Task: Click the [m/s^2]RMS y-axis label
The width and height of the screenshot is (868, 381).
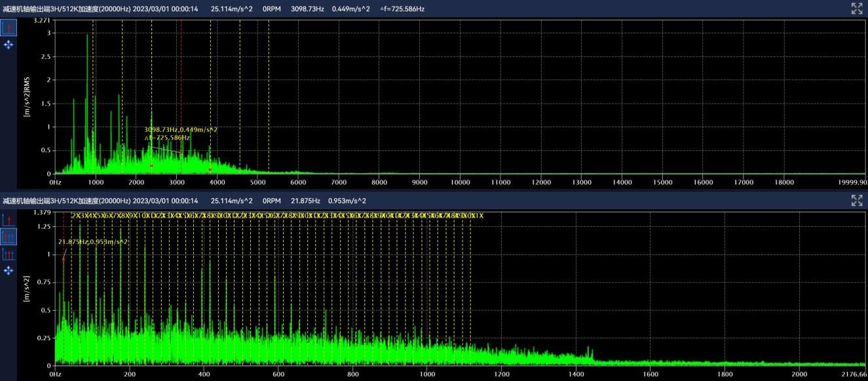Action: click(x=28, y=97)
